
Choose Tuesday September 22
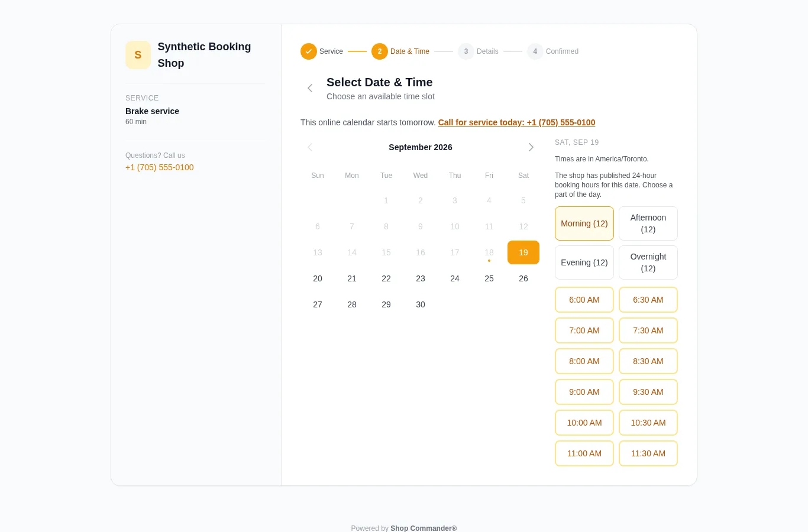[x=386, y=278]
